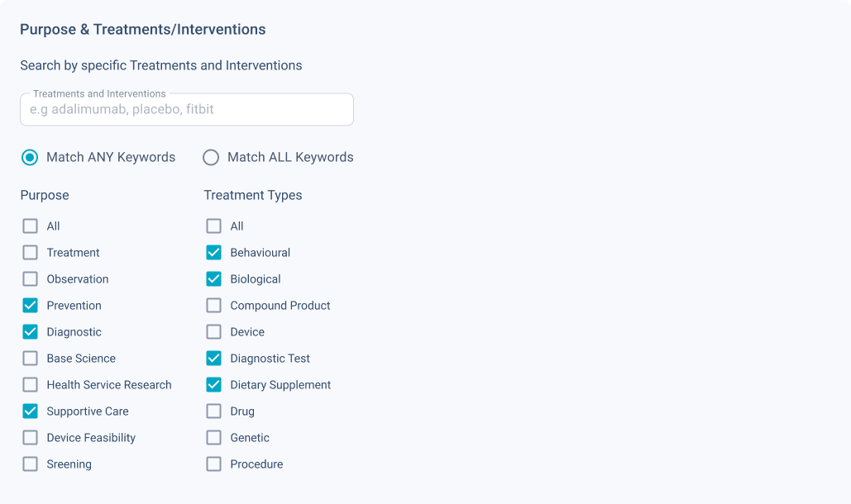Check the All checkbox under Purpose
851x504 pixels.
click(31, 226)
